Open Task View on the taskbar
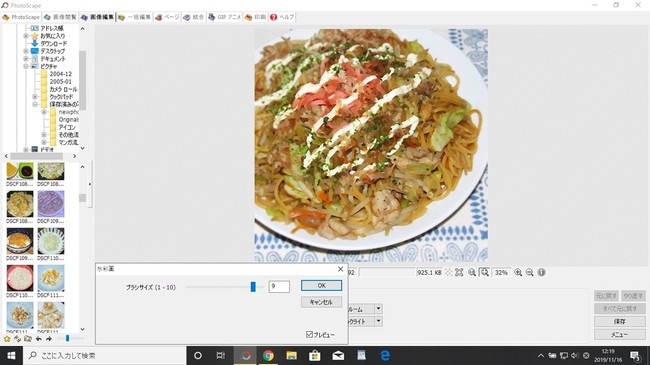The height and width of the screenshot is (365, 650). [x=221, y=356]
